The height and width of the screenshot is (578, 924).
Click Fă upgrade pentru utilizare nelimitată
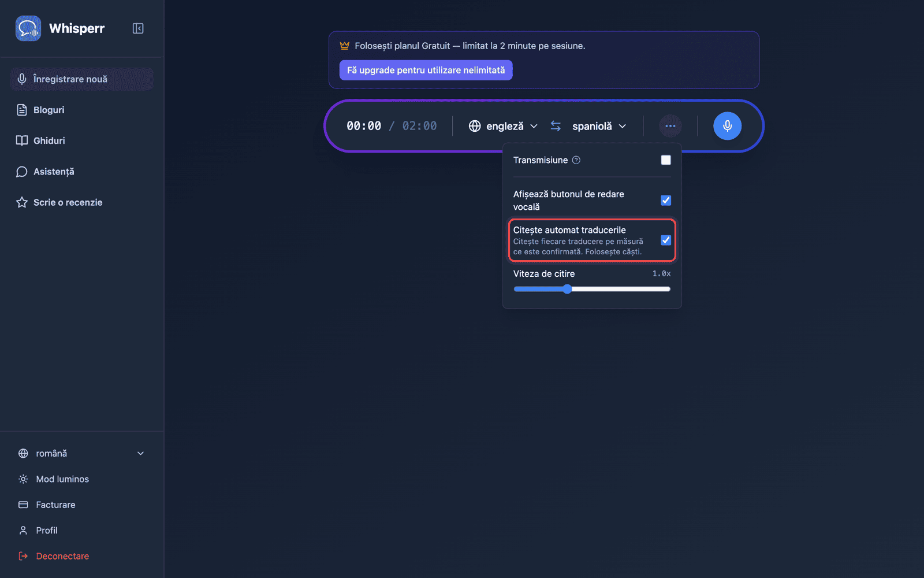[x=426, y=70]
